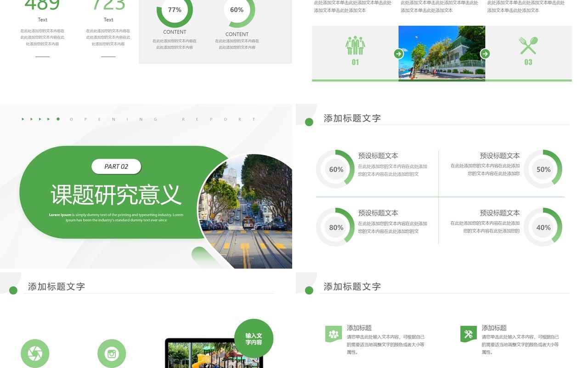Click the people group icon above 01
This screenshot has width=588, height=368.
tap(355, 46)
